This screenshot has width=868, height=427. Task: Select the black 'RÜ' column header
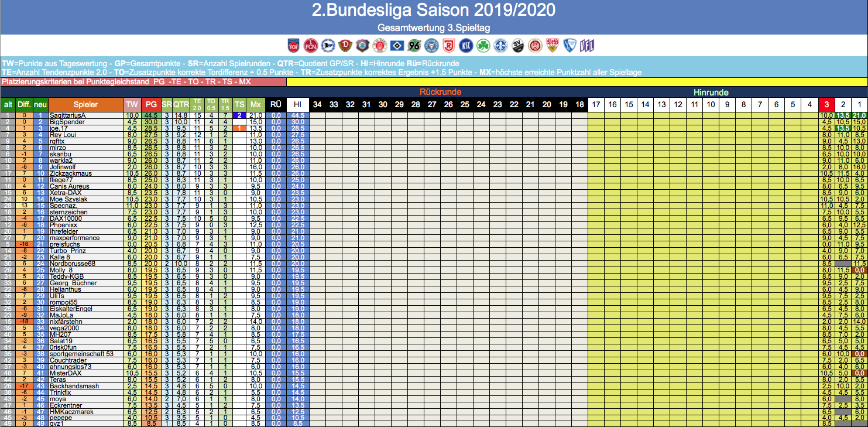(x=276, y=104)
